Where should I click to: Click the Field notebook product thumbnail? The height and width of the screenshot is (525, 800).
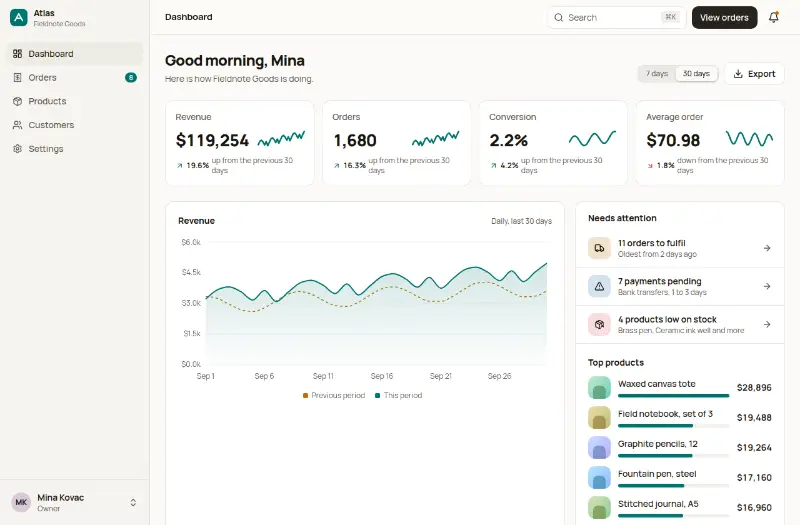point(599,417)
